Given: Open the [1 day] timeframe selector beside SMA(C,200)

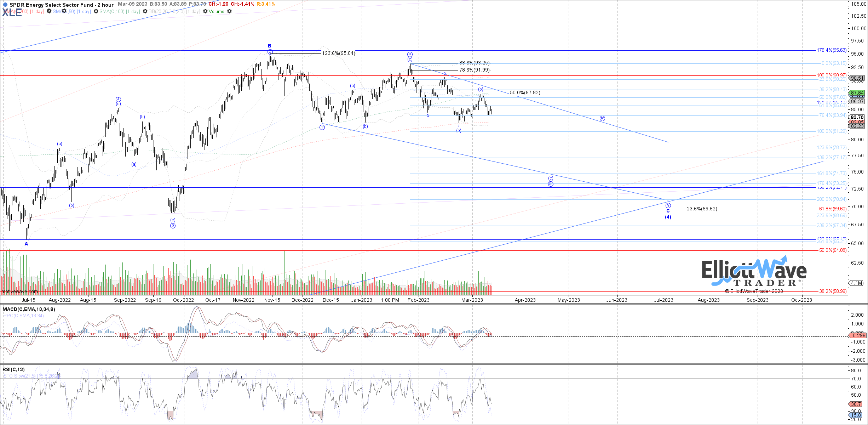Looking at the screenshot, I should [36, 11].
